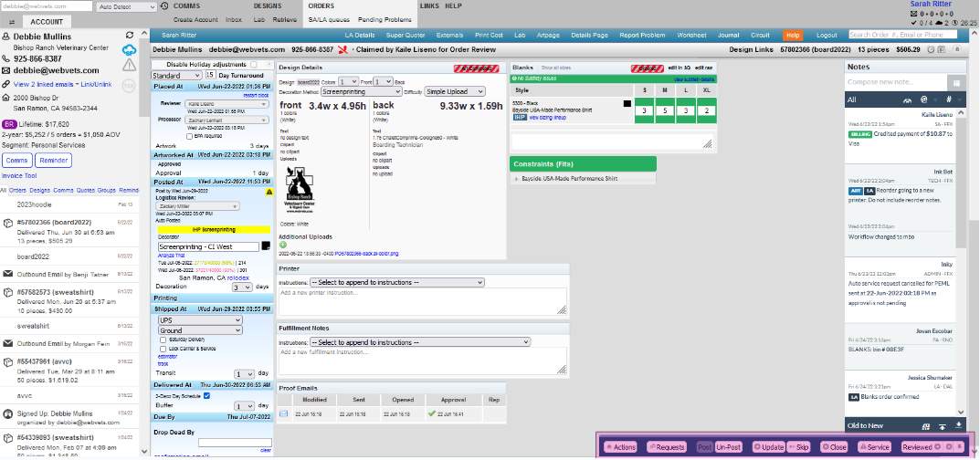Image resolution: width=980 pixels, height=460 pixels.
Task: Click the history clock icon near COMMS
Action: coord(164,5)
